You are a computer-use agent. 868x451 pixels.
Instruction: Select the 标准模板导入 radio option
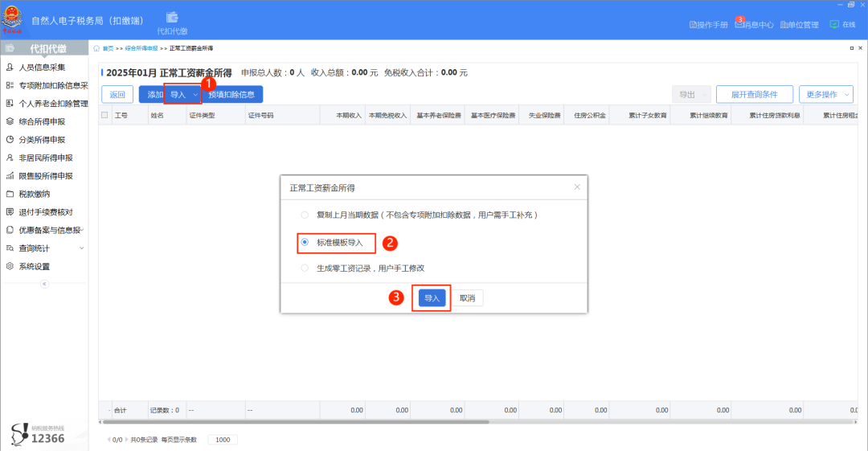(304, 242)
